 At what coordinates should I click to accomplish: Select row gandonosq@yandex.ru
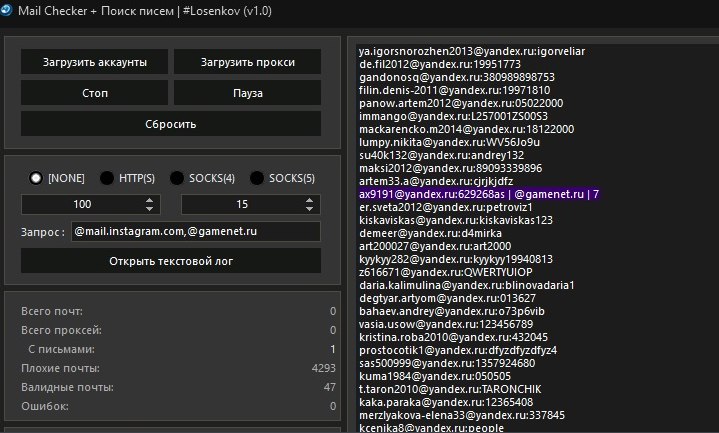[x=457, y=77]
